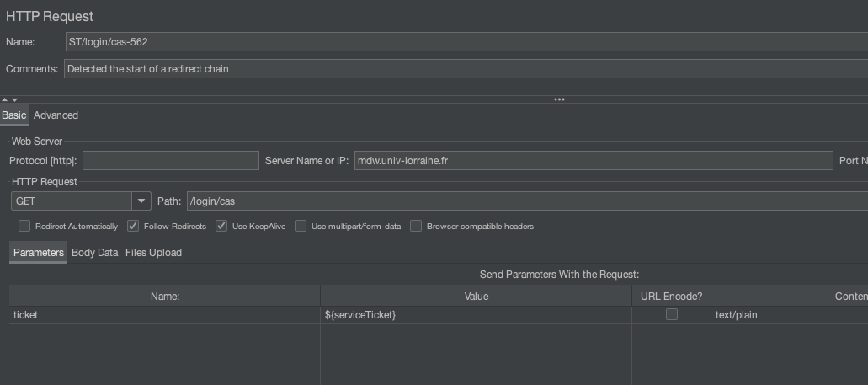Viewport: 868px width, 385px height.
Task: Click the empty Protocol [http] field
Action: point(170,161)
